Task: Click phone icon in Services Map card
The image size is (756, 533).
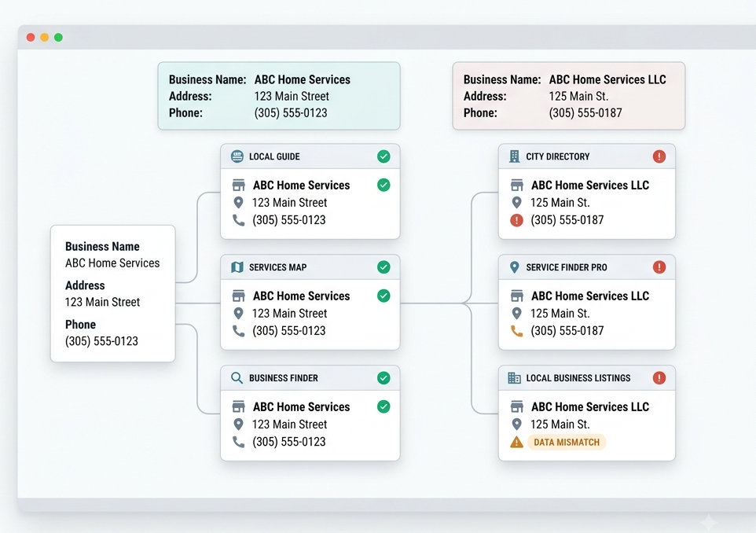Action: coord(239,331)
